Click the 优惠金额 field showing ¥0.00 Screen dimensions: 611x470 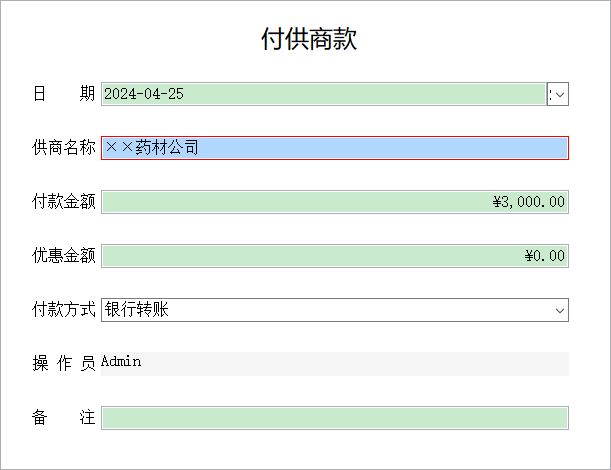click(335, 256)
